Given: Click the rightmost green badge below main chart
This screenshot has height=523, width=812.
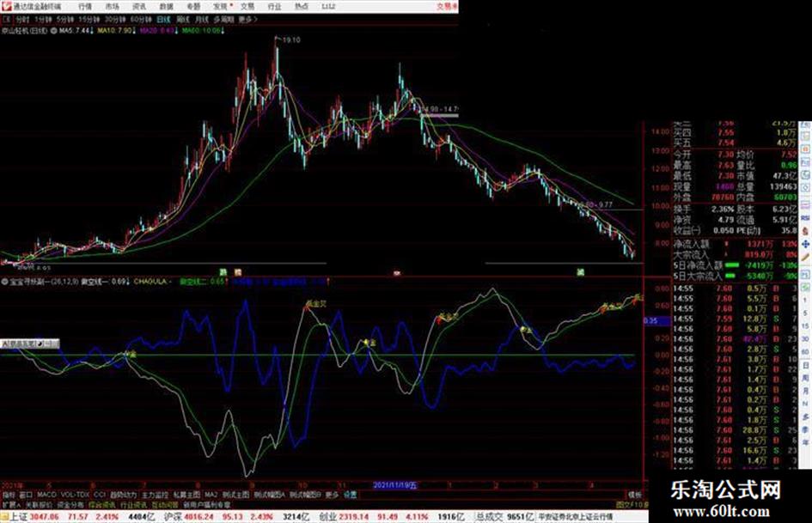Looking at the screenshot, I should click(581, 272).
